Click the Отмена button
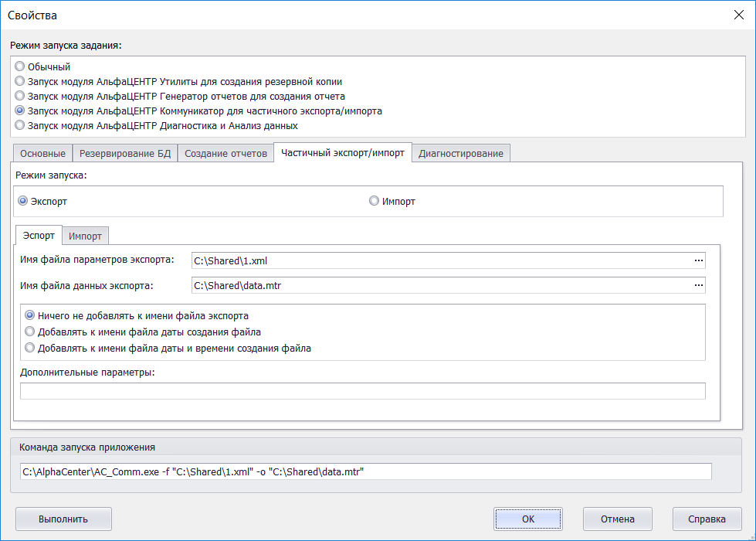 pos(618,519)
